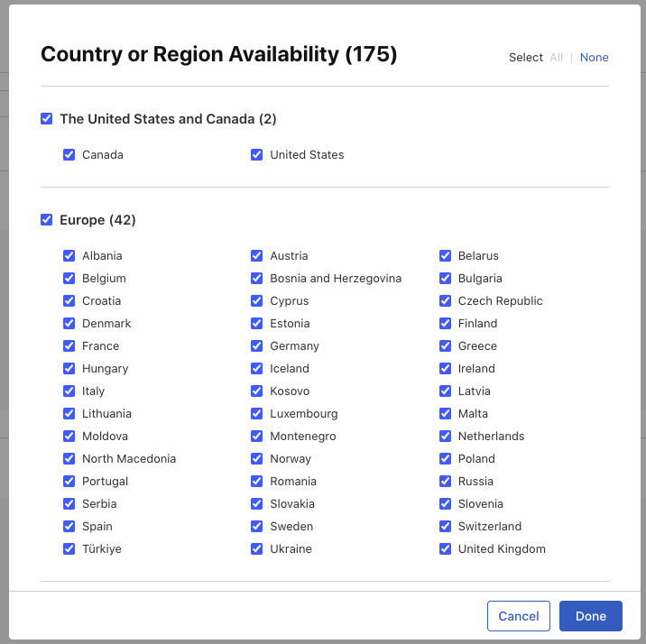Uncheck the Czech Republic checkbox

446,301
